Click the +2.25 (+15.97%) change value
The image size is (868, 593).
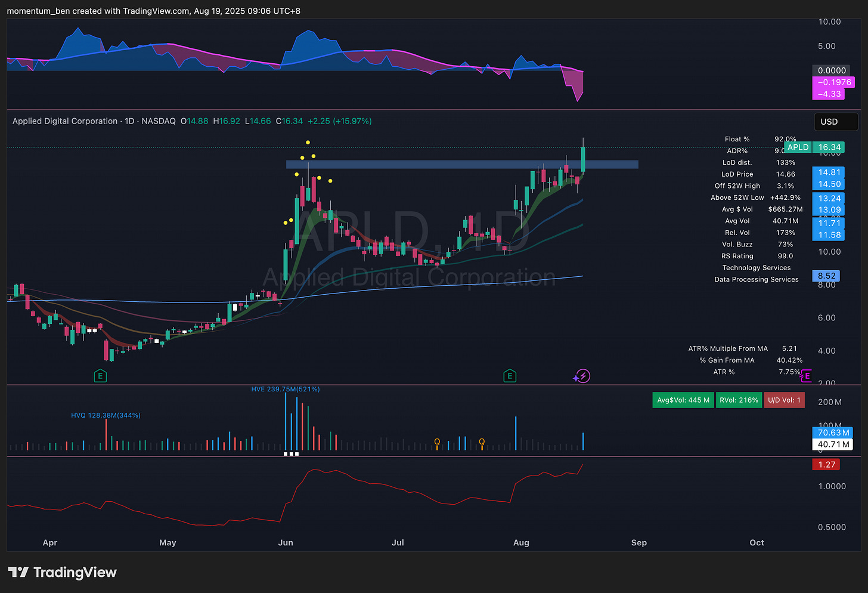[x=340, y=121]
